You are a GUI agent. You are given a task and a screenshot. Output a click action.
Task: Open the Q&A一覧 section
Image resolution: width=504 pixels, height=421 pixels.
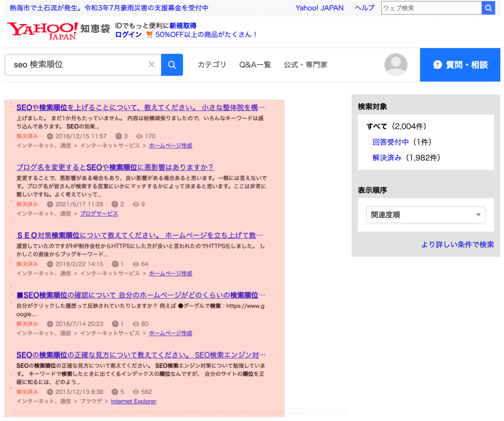(x=255, y=65)
